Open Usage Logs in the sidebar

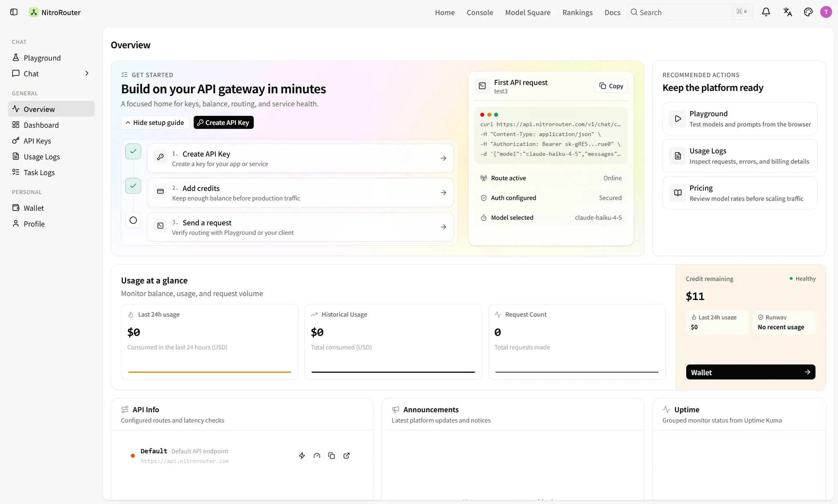[x=51, y=157]
